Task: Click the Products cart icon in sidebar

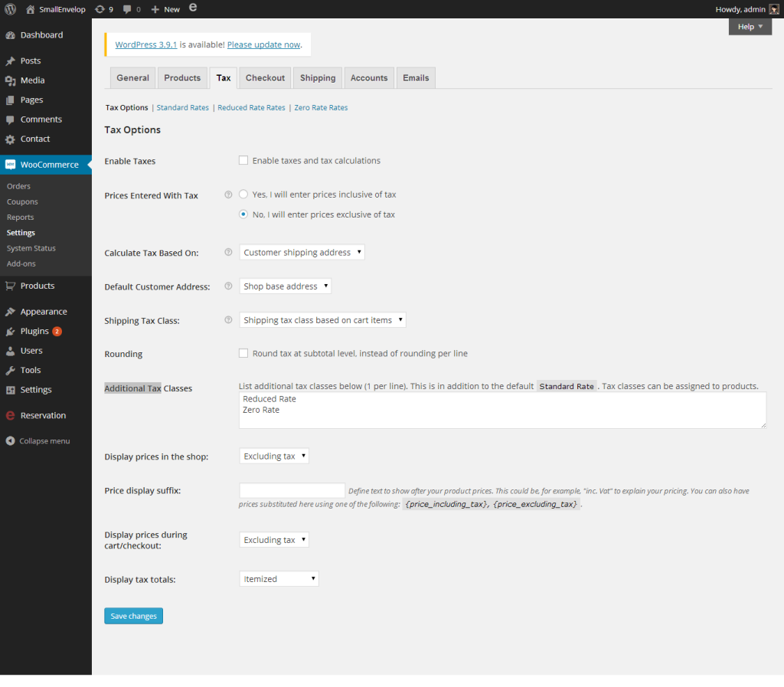Action: coord(10,286)
